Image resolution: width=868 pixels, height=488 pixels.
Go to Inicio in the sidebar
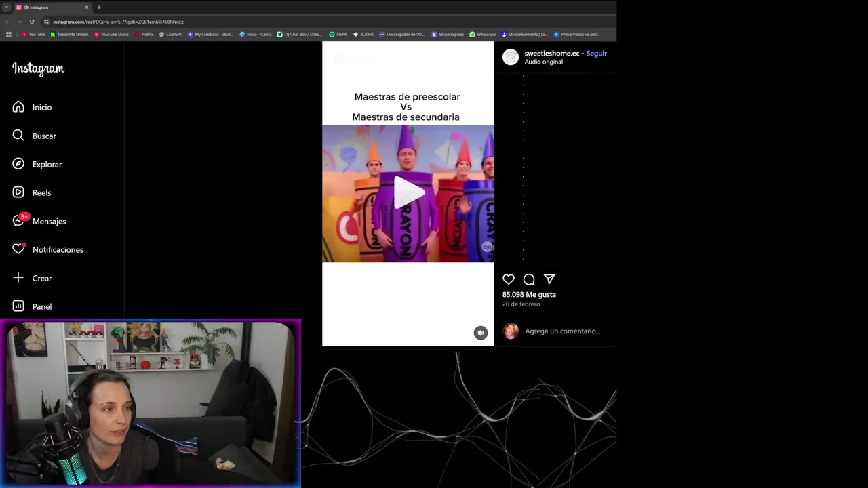(x=32, y=107)
